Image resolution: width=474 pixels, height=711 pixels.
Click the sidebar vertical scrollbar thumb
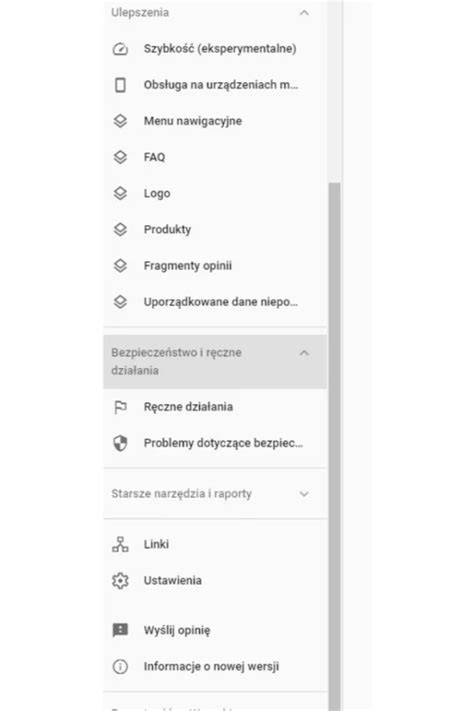[334, 447]
